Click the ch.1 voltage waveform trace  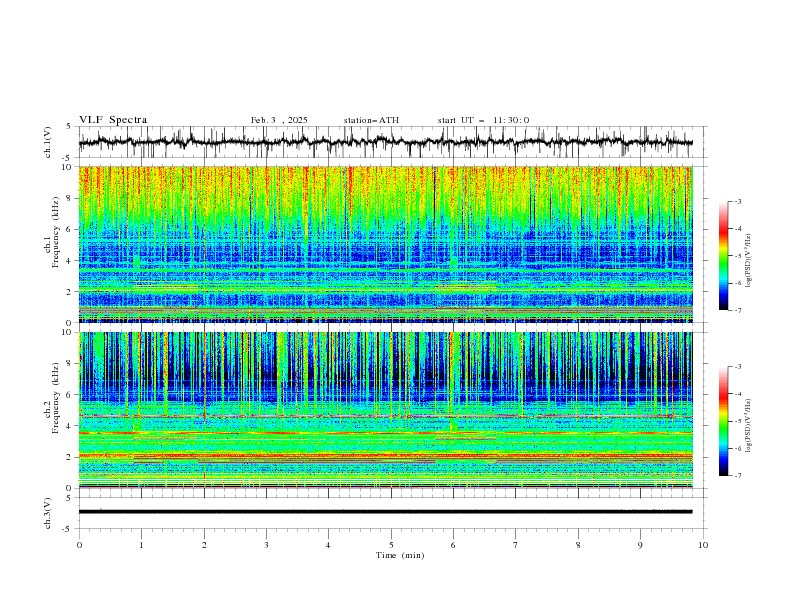[x=385, y=142]
